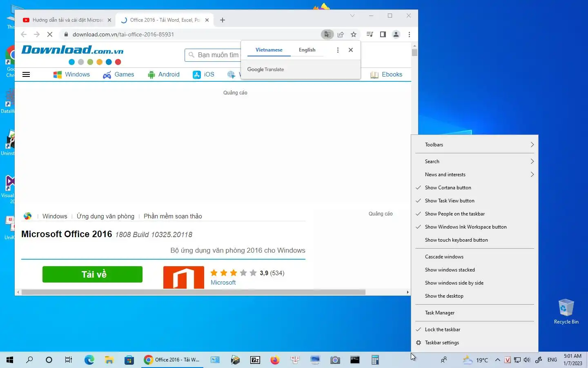Viewport: 588px width, 368px height.
Task: Open Command Prompt from the taskbar
Action: pyautogui.click(x=355, y=360)
